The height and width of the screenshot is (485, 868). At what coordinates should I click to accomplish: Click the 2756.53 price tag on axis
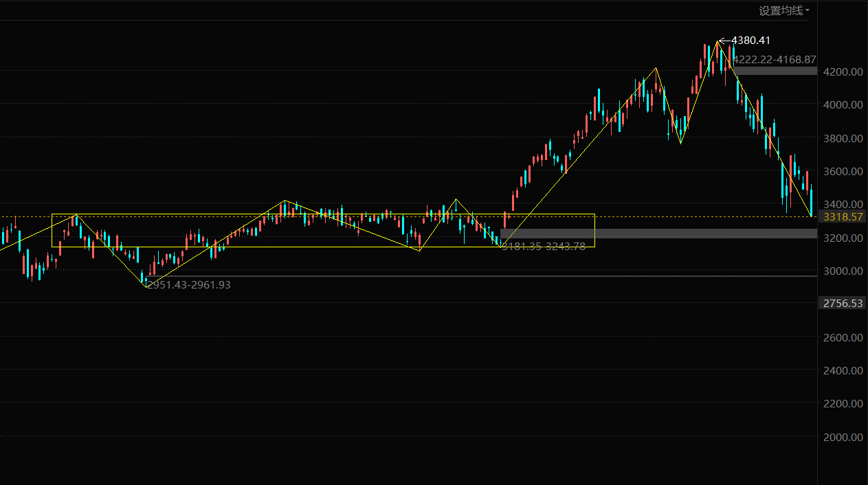[x=843, y=303]
